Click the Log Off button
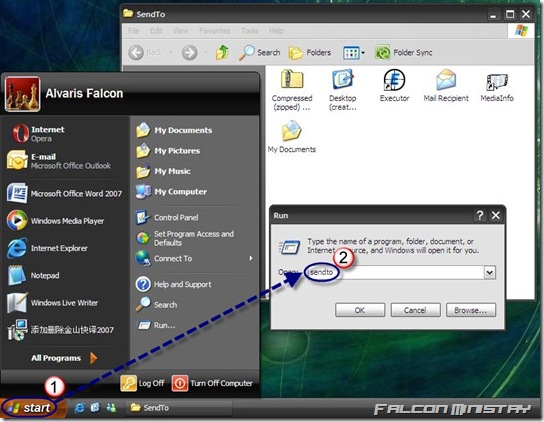This screenshot has height=422, width=544. (x=142, y=383)
